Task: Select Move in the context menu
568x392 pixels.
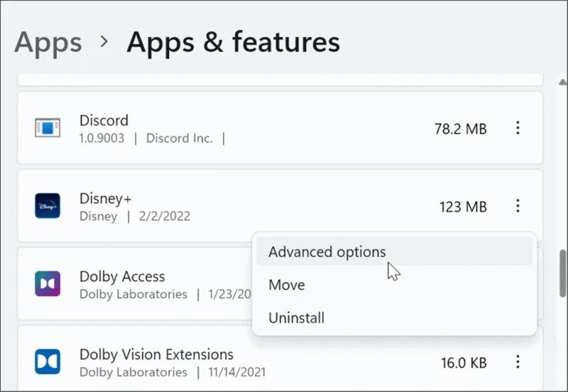Action: click(394, 285)
